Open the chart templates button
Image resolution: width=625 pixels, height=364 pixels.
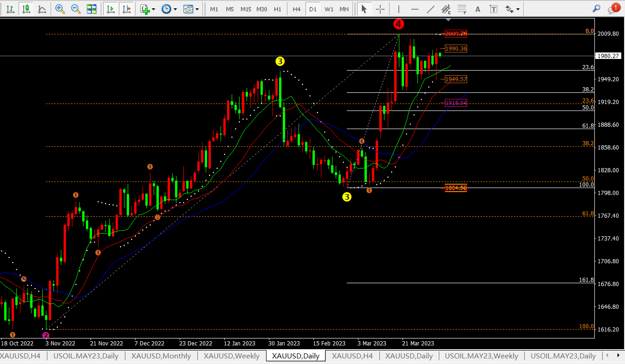pos(188,9)
